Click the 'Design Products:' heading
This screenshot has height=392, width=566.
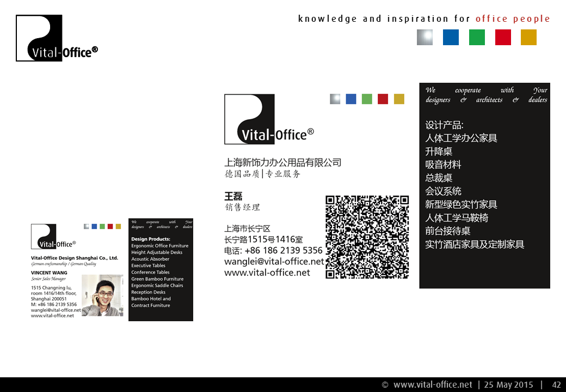151,239
